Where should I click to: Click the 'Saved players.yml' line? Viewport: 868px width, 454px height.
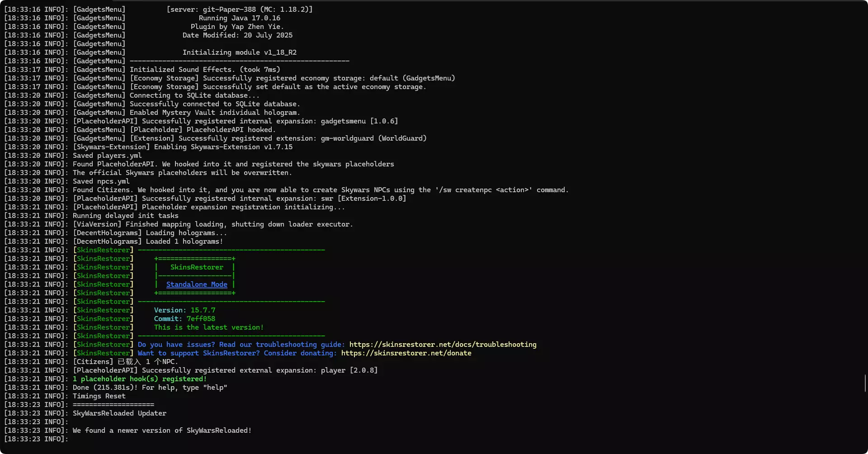click(x=107, y=156)
